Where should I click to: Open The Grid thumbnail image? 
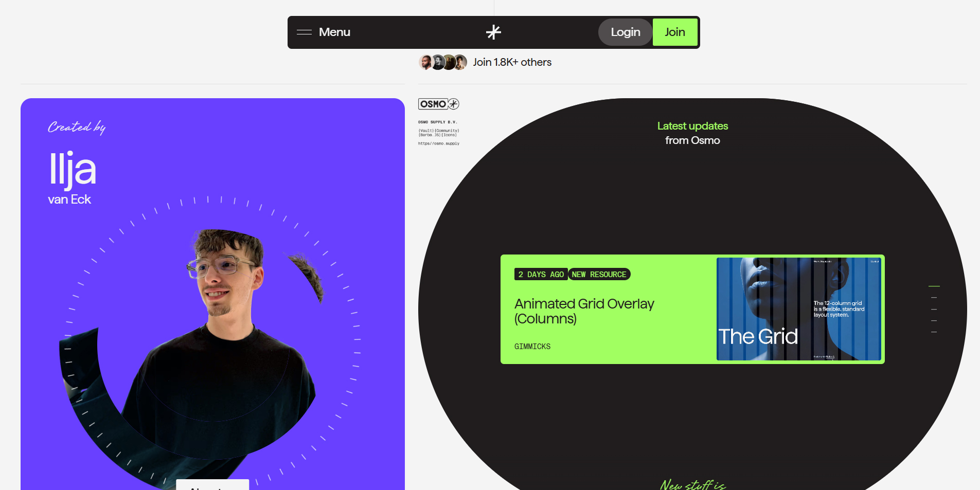(799, 309)
